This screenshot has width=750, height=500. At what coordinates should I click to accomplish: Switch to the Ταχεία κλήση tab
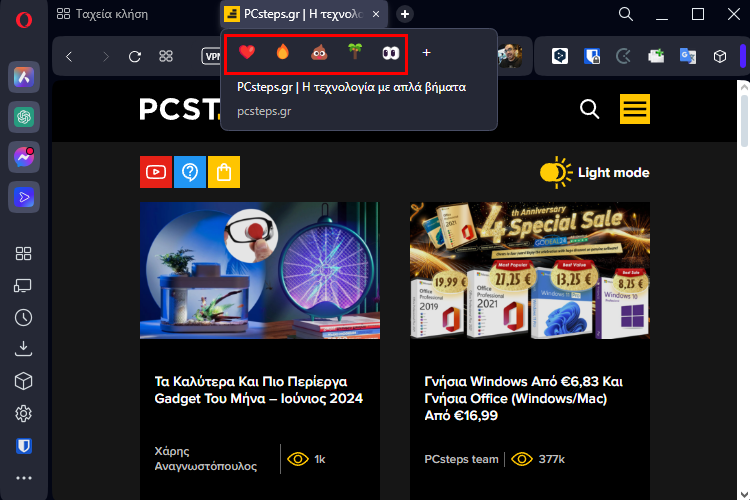[102, 14]
